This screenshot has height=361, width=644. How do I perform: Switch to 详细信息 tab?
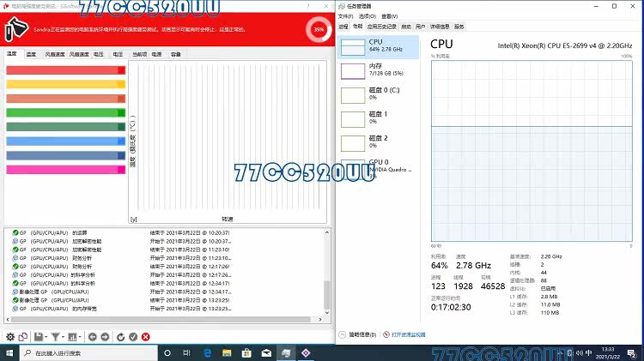[x=440, y=27]
